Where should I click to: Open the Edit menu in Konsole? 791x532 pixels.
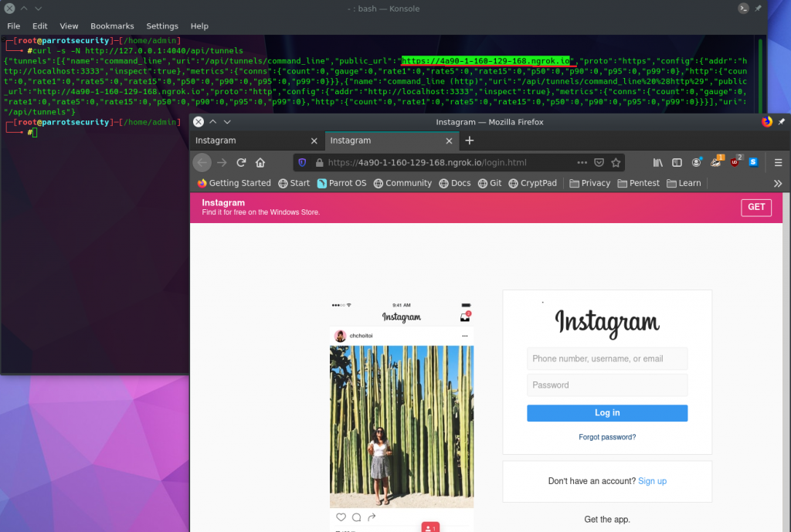(40, 25)
